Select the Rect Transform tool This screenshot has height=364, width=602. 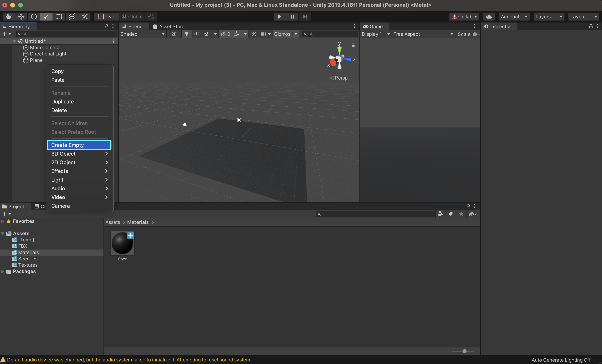[59, 17]
